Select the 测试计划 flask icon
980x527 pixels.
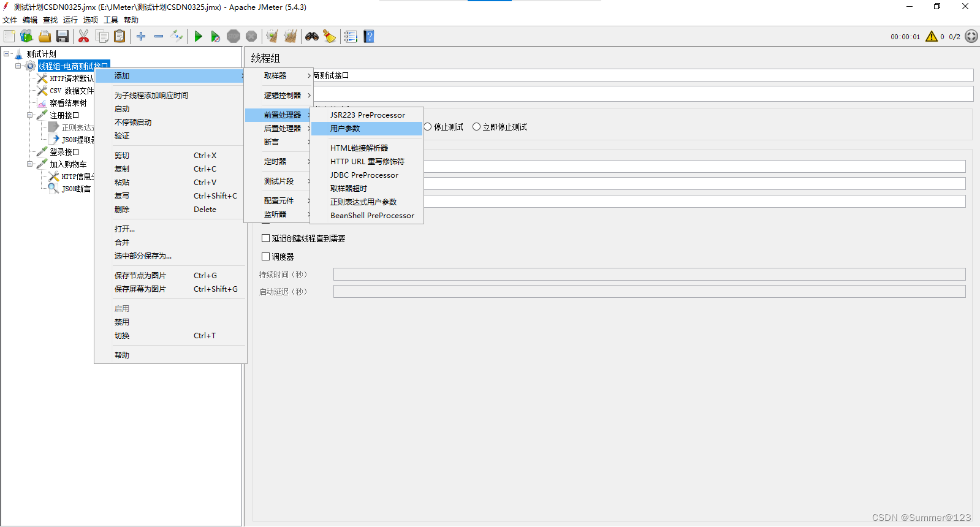tap(18, 54)
